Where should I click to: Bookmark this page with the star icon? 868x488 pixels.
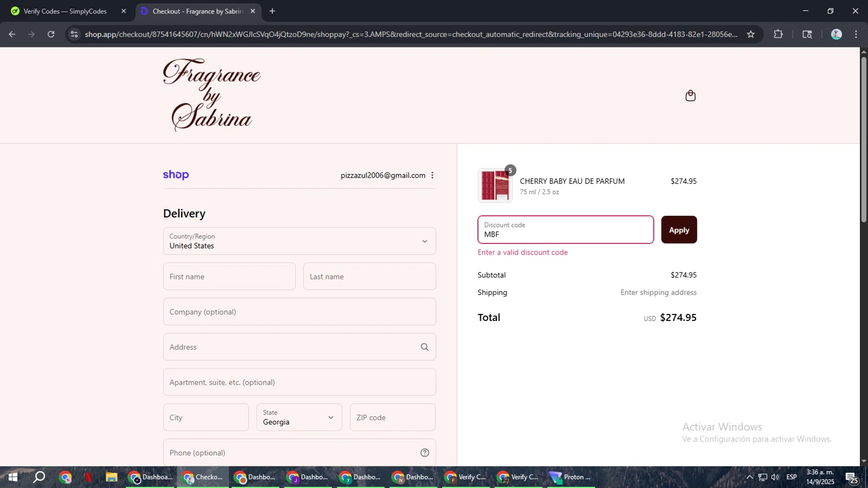[x=751, y=34]
